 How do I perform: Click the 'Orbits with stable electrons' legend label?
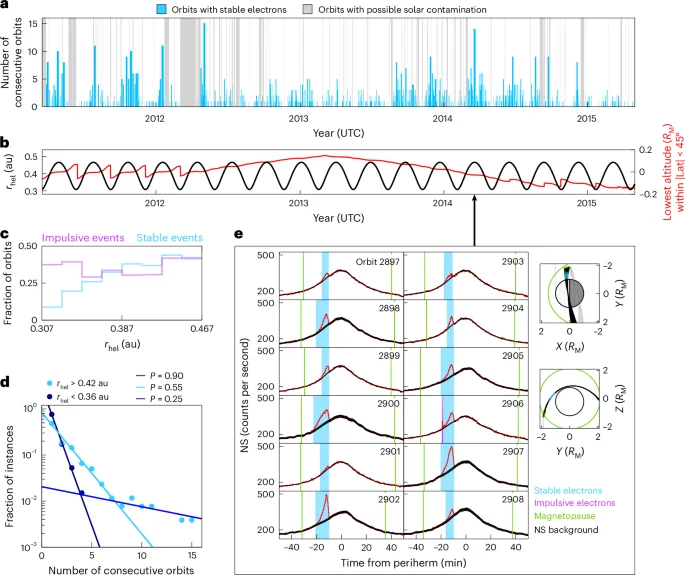229,10
